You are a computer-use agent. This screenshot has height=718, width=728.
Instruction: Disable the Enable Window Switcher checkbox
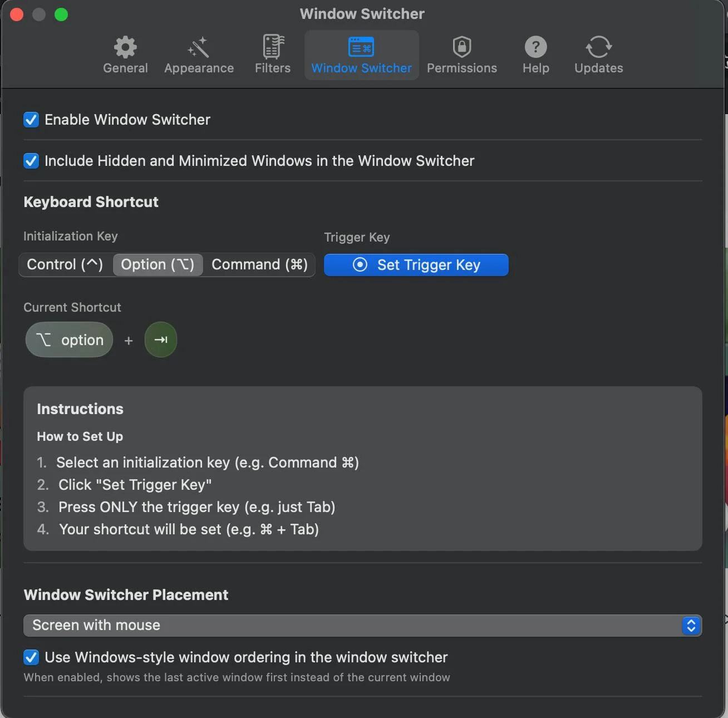coord(31,120)
